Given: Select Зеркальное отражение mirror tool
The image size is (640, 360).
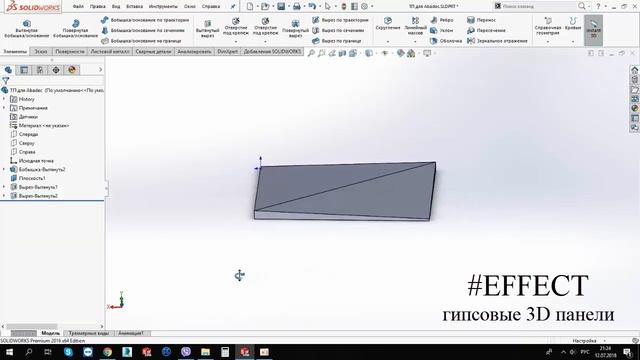Looking at the screenshot, I should [497, 41].
